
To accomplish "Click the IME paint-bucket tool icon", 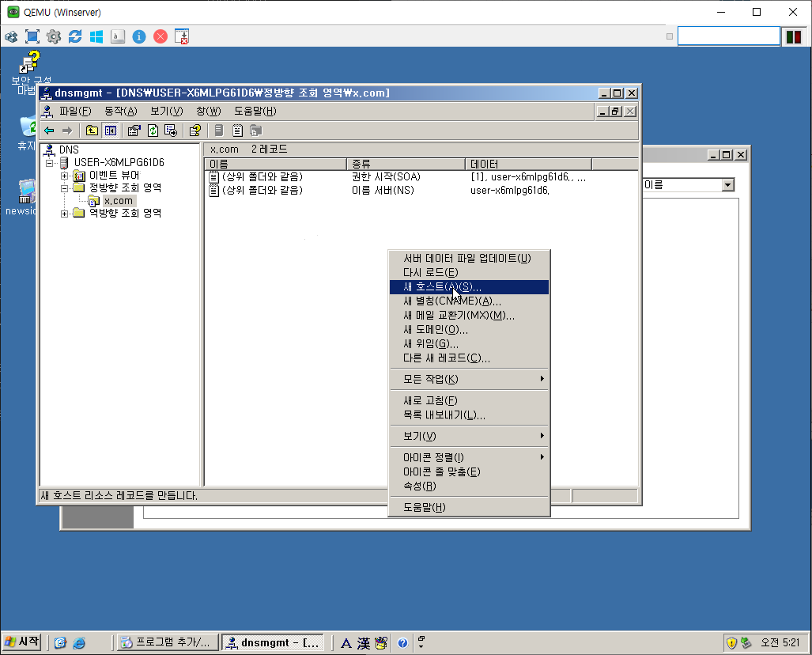I will click(381, 643).
